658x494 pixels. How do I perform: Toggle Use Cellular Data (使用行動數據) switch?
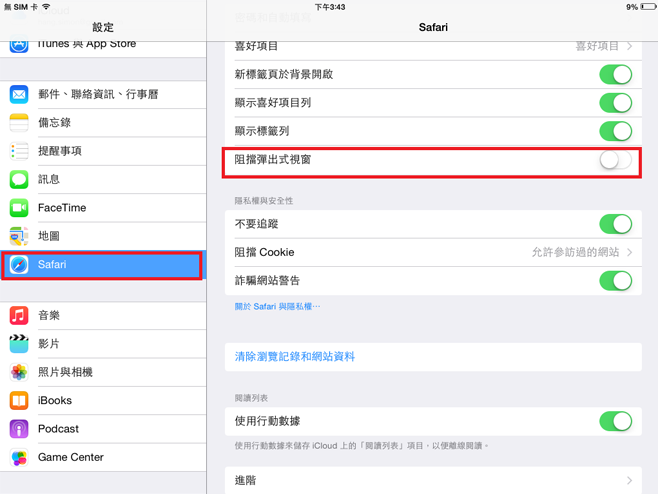tap(615, 422)
